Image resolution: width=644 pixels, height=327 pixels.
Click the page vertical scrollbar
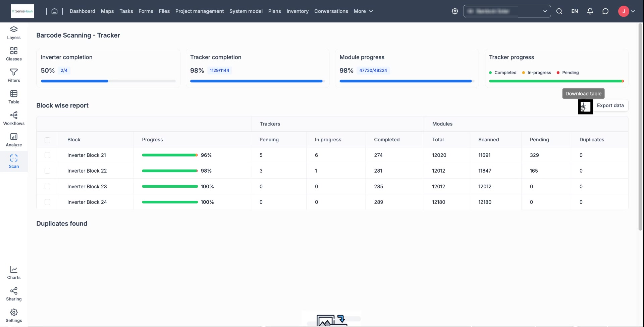(x=640, y=127)
